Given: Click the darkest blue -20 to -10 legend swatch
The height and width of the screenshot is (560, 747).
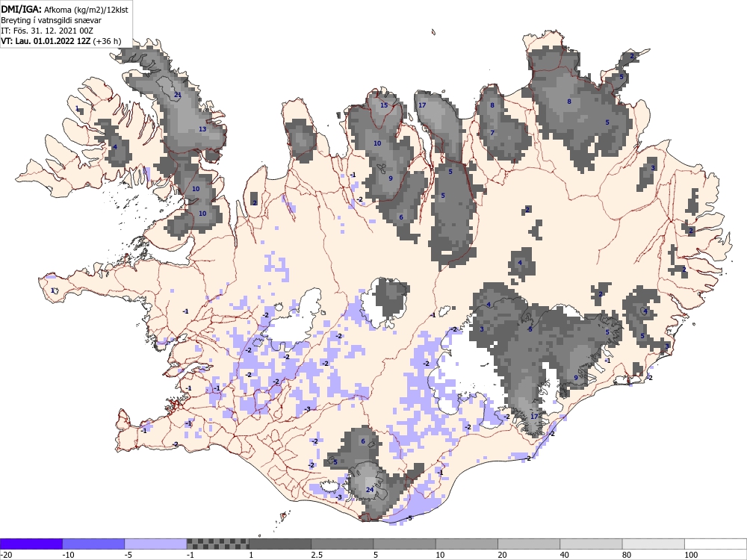Looking at the screenshot, I should coord(31,544).
